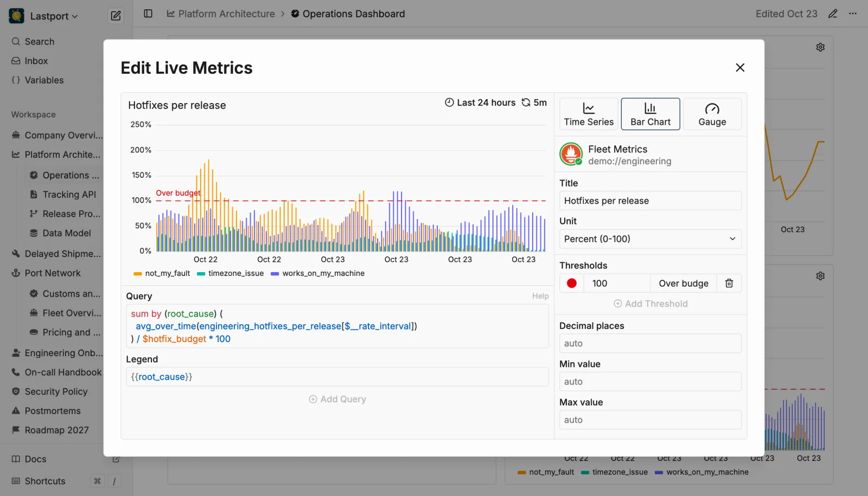Image resolution: width=868 pixels, height=496 pixels.
Task: Click the new page compose icon
Action: pos(116,16)
